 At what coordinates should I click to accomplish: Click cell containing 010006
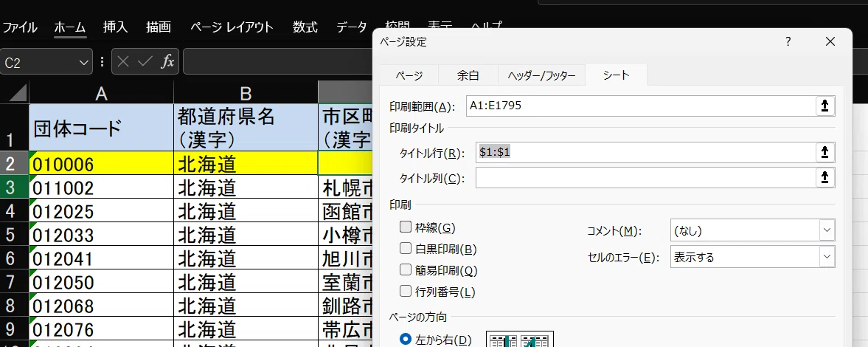[x=101, y=163]
